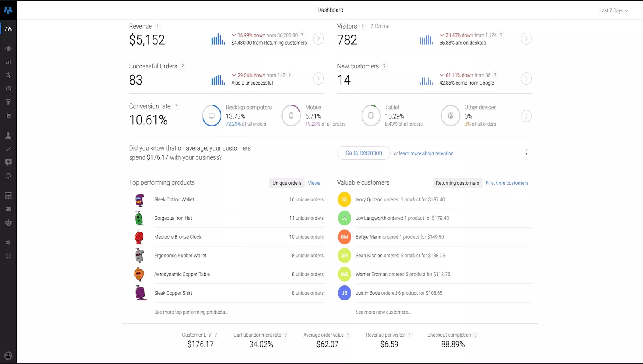Open the learn more about retention link

(426, 153)
